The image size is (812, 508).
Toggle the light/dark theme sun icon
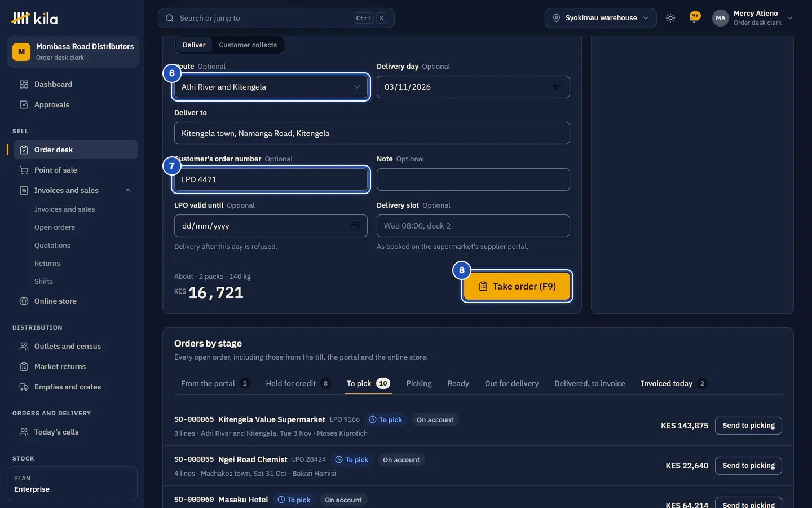(670, 18)
